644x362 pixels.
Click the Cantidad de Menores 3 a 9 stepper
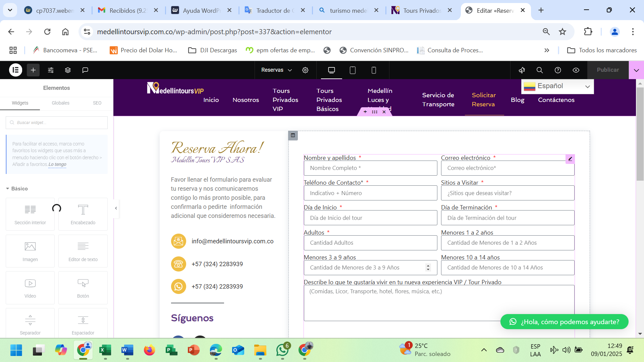pos(428,267)
